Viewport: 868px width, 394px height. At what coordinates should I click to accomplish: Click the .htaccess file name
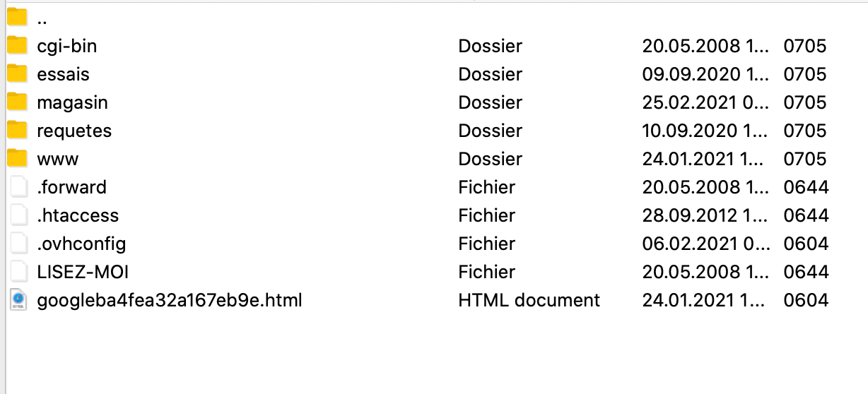pyautogui.click(x=78, y=215)
